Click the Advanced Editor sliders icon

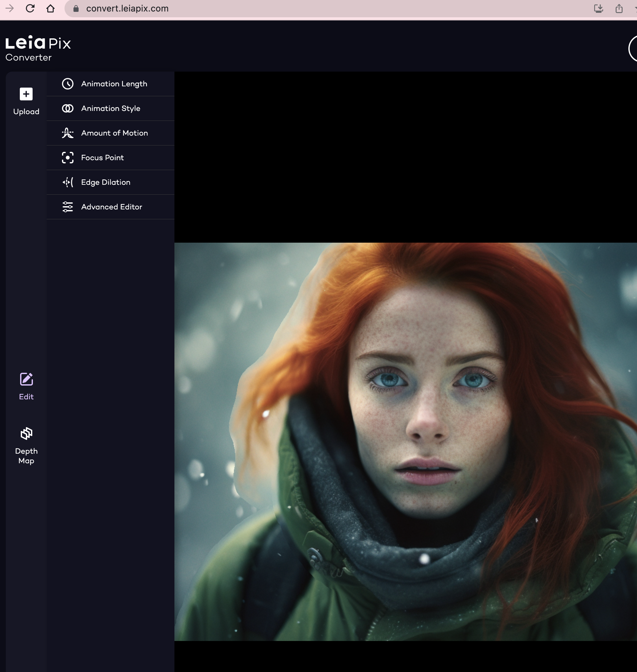pyautogui.click(x=68, y=207)
